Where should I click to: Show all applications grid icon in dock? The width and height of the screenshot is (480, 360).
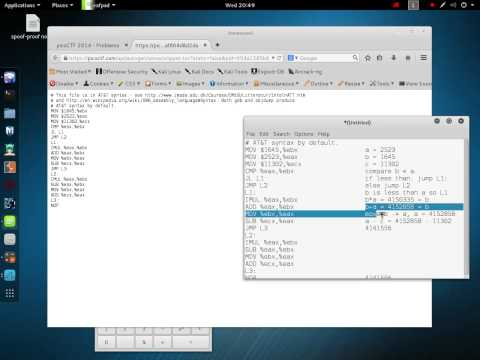10,293
